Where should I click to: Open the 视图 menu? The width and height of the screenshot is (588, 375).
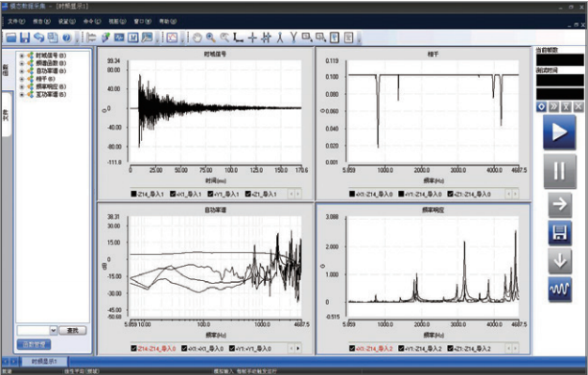tap(117, 22)
